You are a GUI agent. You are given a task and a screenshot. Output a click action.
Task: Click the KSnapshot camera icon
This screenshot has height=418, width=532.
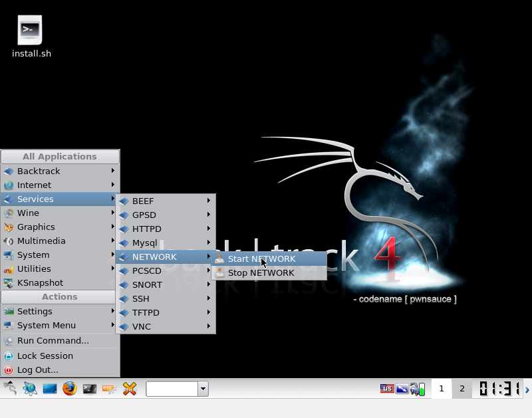[x=9, y=282]
